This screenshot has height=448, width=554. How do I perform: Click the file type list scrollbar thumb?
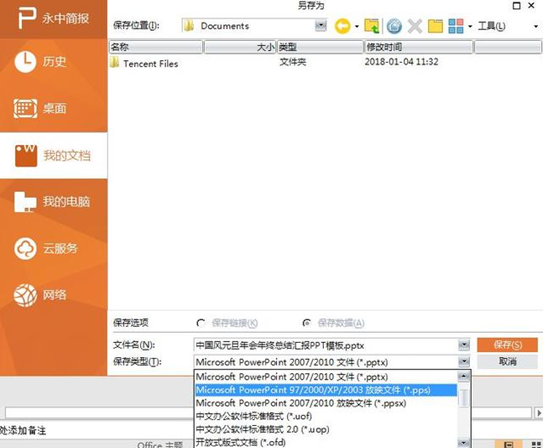tap(464, 397)
